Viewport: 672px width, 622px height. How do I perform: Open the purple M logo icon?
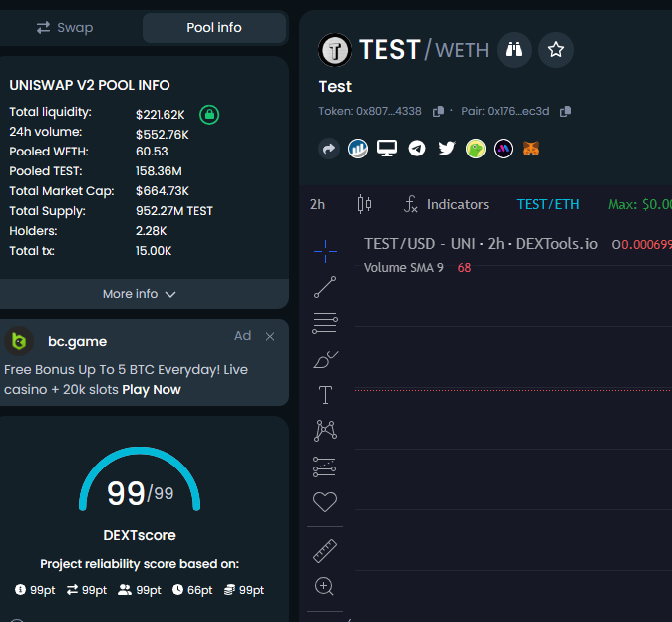tap(504, 149)
